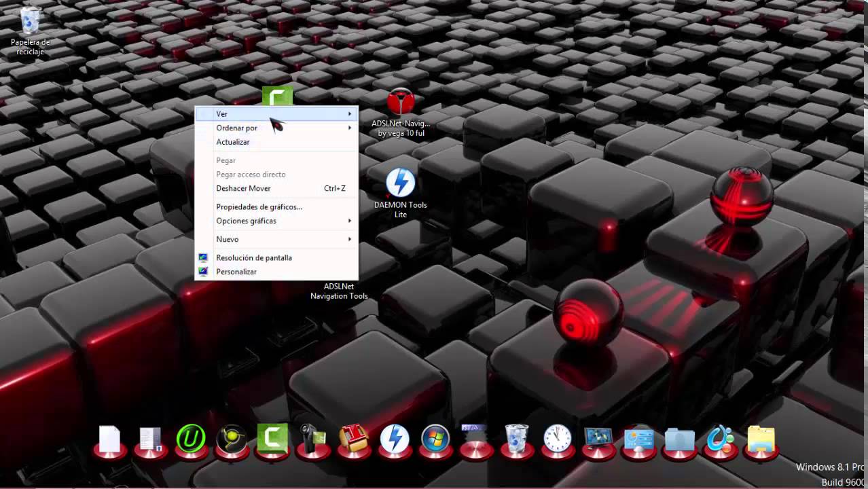
Task: Open the gray-blue folder dock icon
Action: coord(680,440)
